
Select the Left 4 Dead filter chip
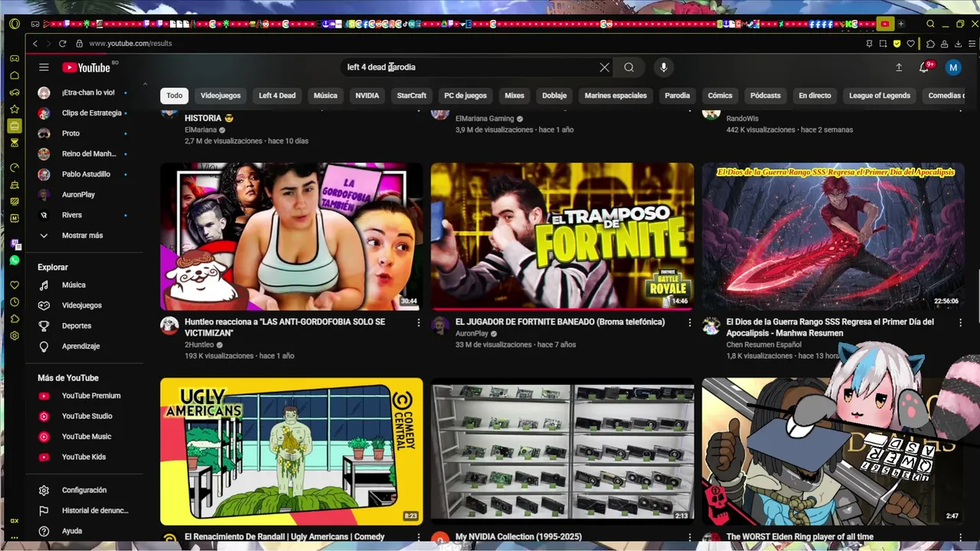click(277, 96)
